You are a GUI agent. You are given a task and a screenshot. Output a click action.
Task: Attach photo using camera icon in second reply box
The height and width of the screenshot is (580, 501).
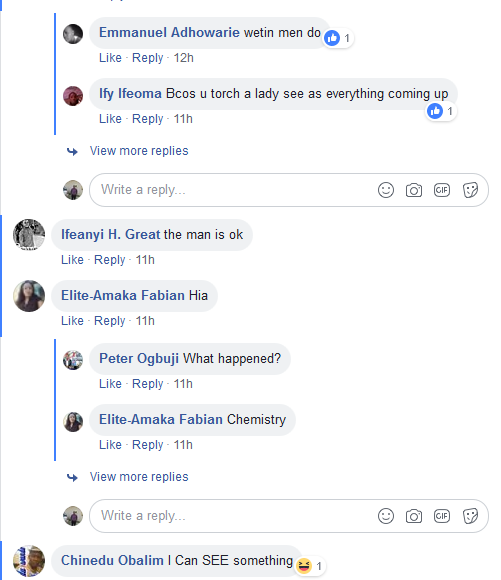click(x=414, y=516)
